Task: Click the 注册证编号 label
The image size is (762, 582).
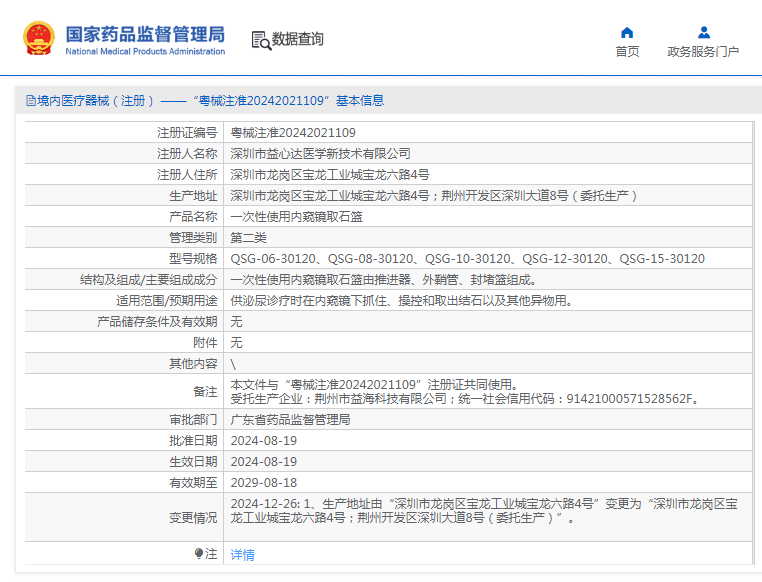Action: 187,133
